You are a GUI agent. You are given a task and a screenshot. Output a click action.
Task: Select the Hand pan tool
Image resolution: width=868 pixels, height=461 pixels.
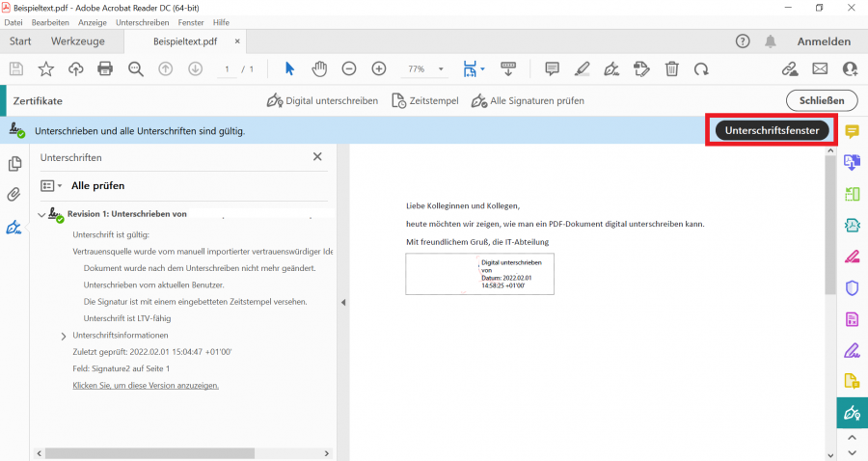(319, 68)
